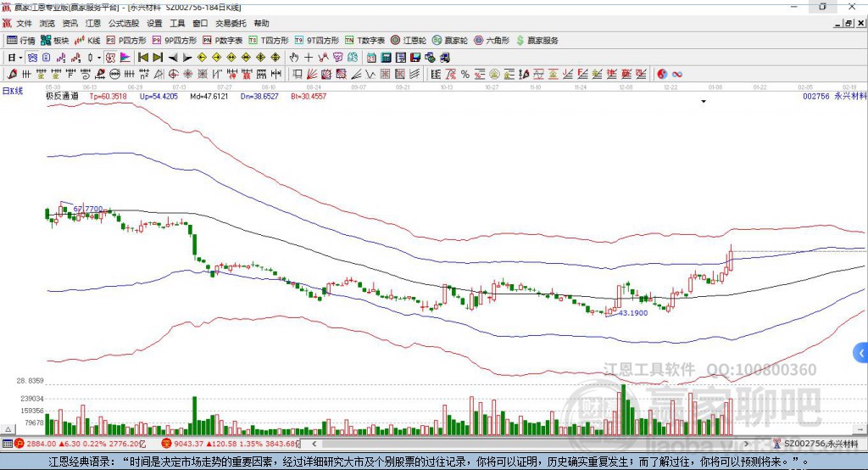Click the Tp=60.3518 indicator value

(x=108, y=96)
